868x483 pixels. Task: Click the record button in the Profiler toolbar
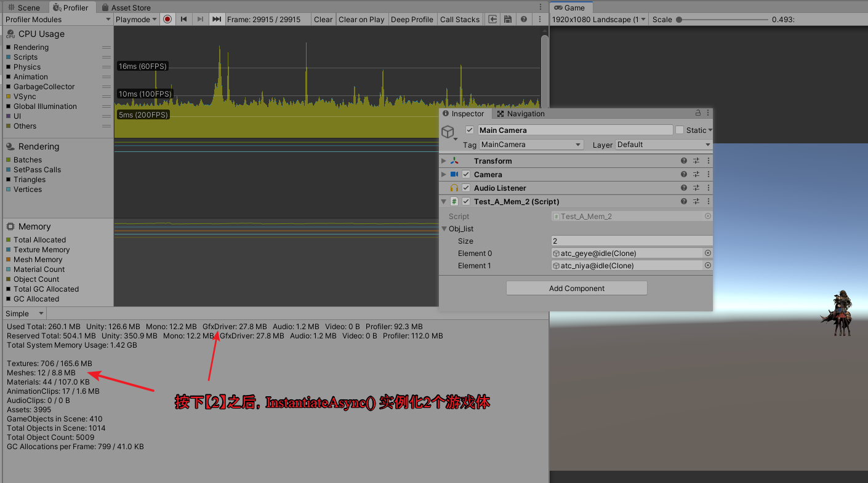pos(167,19)
